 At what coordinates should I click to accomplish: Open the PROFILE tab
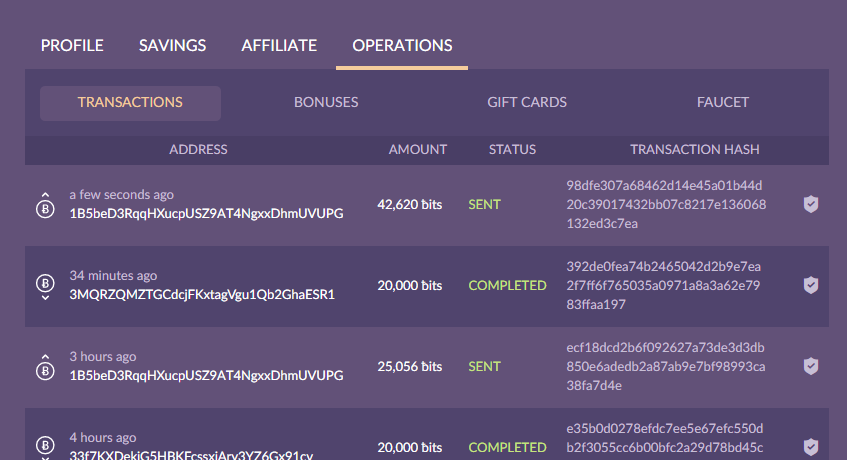(72, 45)
